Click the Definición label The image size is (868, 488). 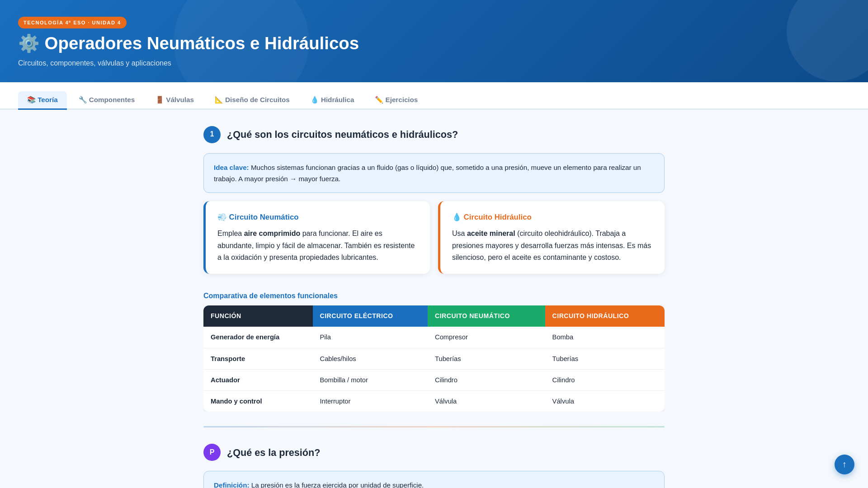231,485
